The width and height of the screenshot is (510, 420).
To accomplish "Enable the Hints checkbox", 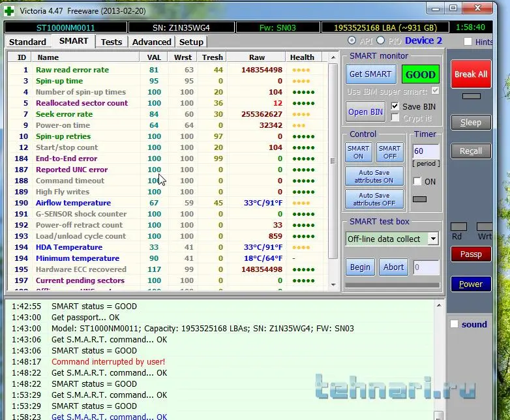I will click(x=468, y=42).
